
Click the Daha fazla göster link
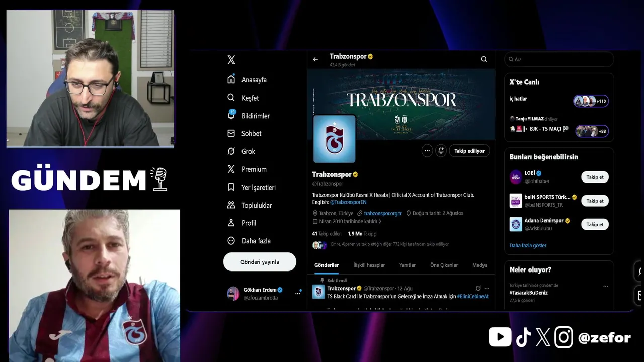pyautogui.click(x=528, y=245)
